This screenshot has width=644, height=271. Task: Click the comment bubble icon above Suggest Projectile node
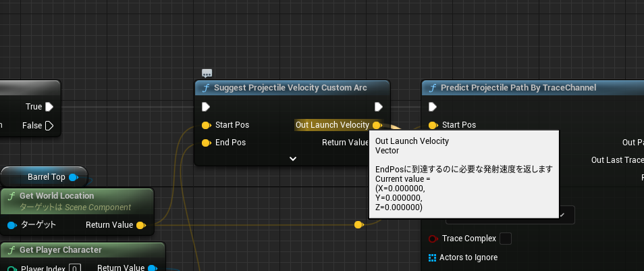[207, 74]
